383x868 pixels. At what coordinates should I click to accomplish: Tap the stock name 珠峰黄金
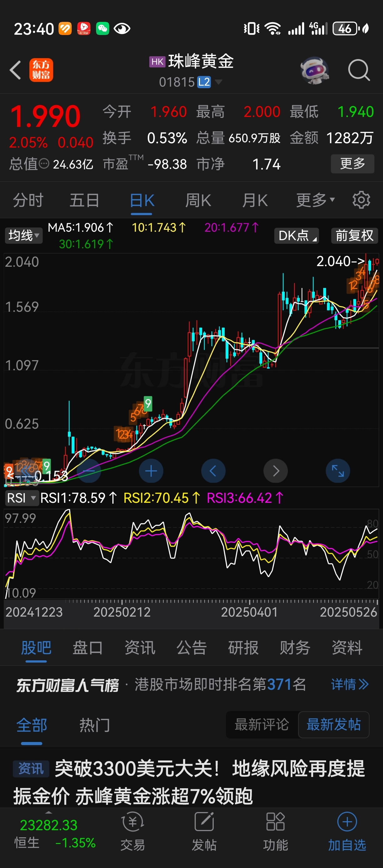pos(201,61)
